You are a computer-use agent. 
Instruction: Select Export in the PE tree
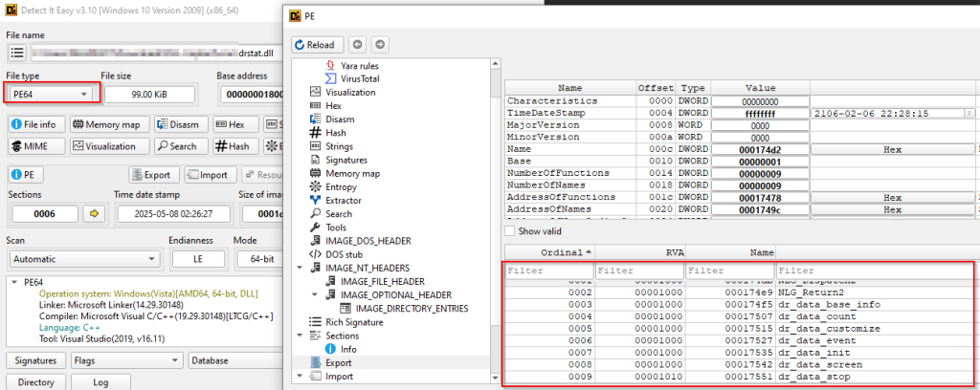tap(338, 362)
